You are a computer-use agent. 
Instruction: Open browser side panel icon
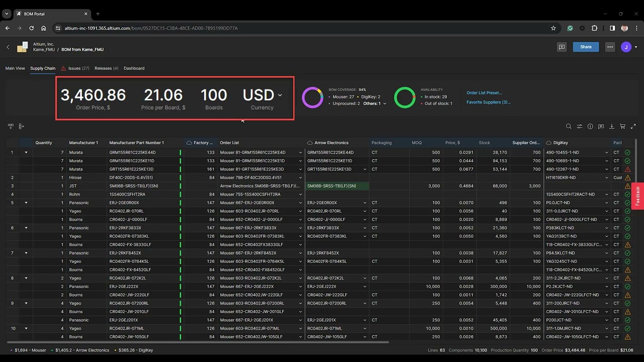(612, 28)
